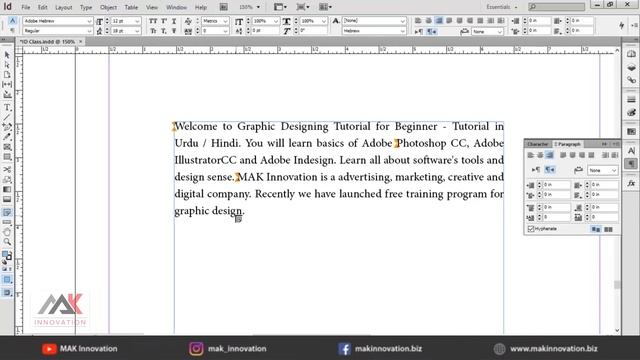Open the Type menu
The image size is (640, 360).
tap(86, 7)
